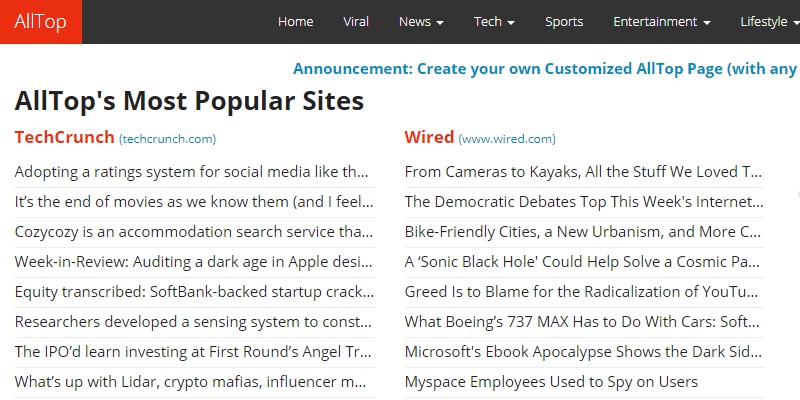Screen dimensions: 800x400
Task: Open the Boeing 737 MAX article
Action: 582,322
